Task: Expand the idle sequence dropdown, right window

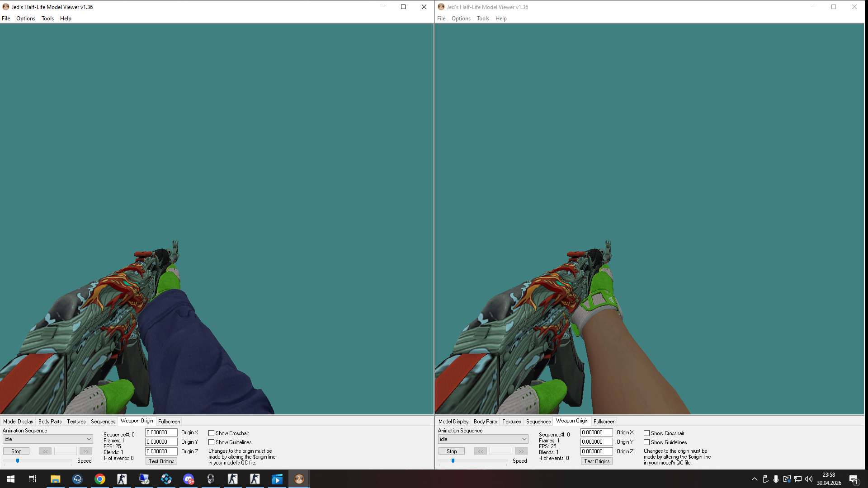Action: (483, 439)
